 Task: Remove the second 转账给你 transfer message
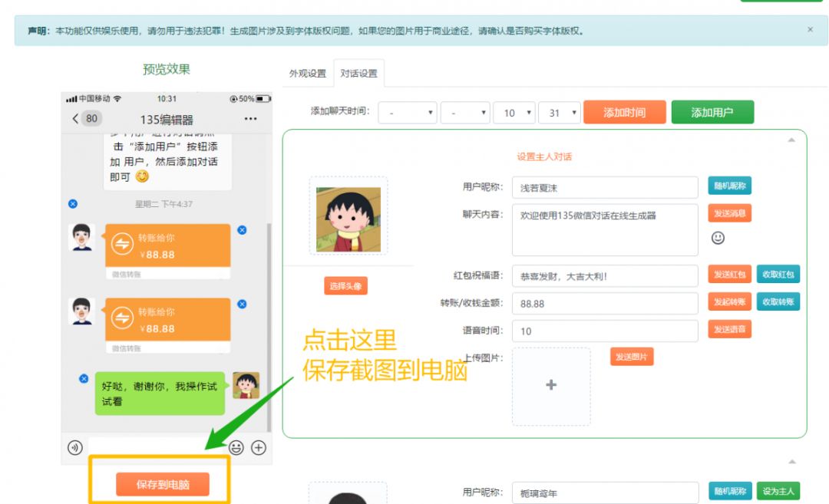(242, 304)
